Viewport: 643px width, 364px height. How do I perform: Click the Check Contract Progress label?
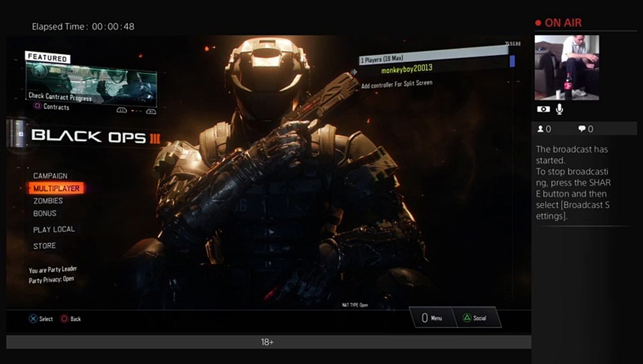point(60,96)
